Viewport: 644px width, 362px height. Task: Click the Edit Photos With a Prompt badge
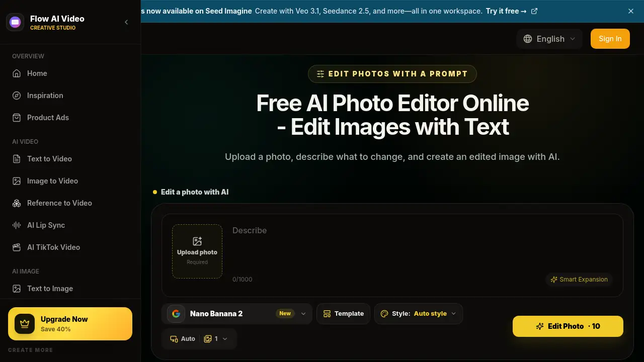392,74
